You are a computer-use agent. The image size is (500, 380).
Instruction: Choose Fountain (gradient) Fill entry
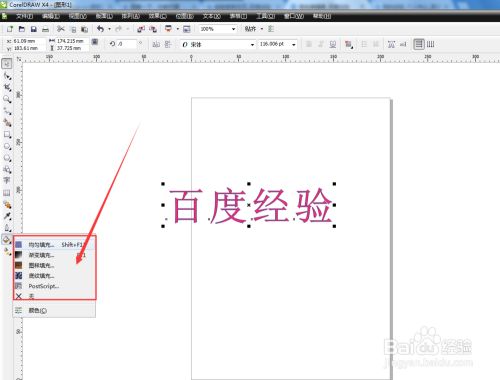[54, 255]
